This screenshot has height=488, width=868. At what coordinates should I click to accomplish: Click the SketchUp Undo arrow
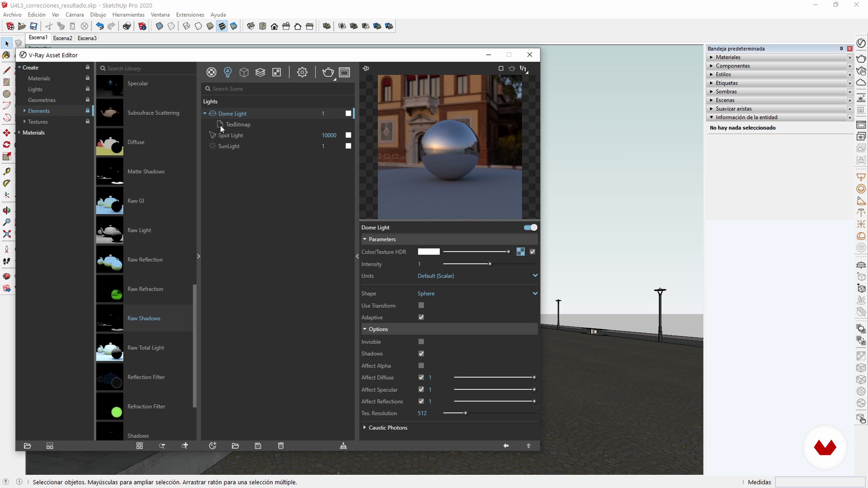click(100, 26)
